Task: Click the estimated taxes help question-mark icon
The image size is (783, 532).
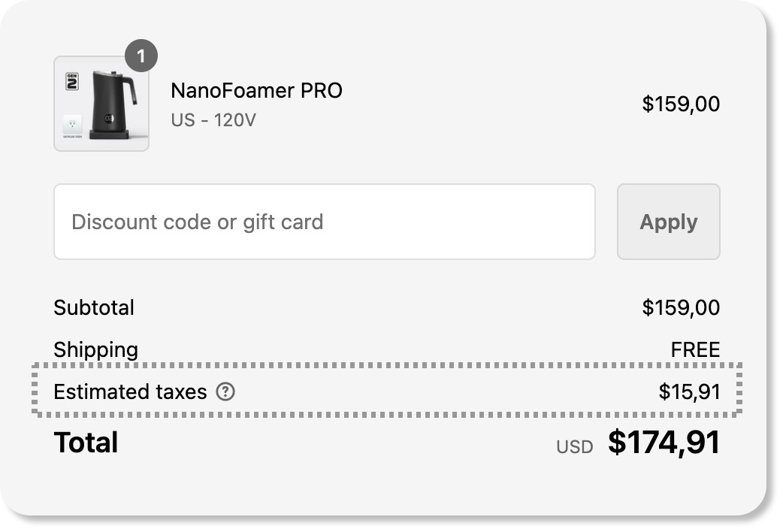Action: pos(225,391)
